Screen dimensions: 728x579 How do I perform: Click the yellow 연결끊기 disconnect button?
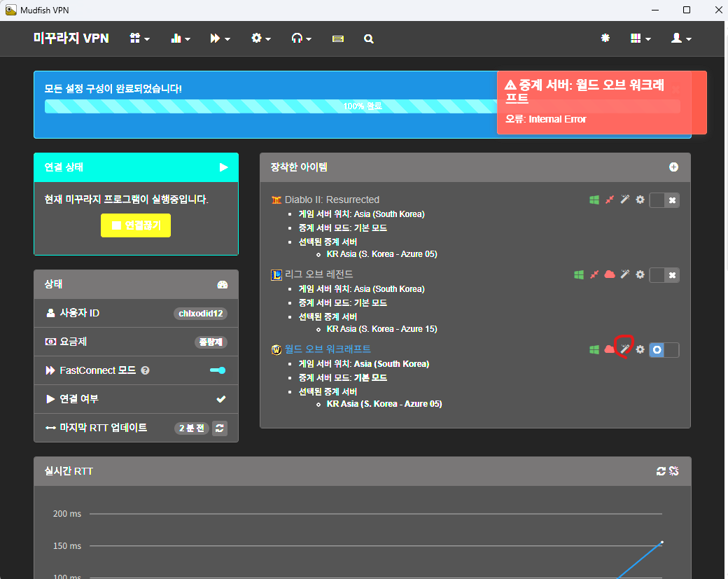click(x=136, y=225)
